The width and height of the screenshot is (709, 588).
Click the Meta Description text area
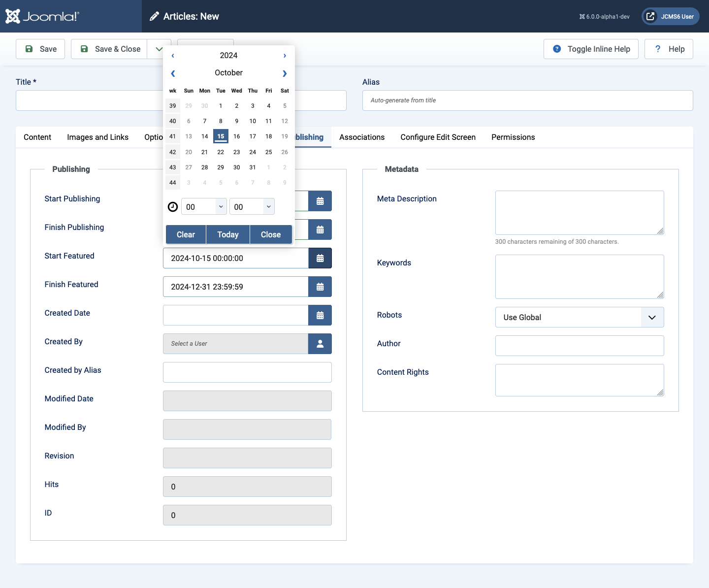[579, 213]
